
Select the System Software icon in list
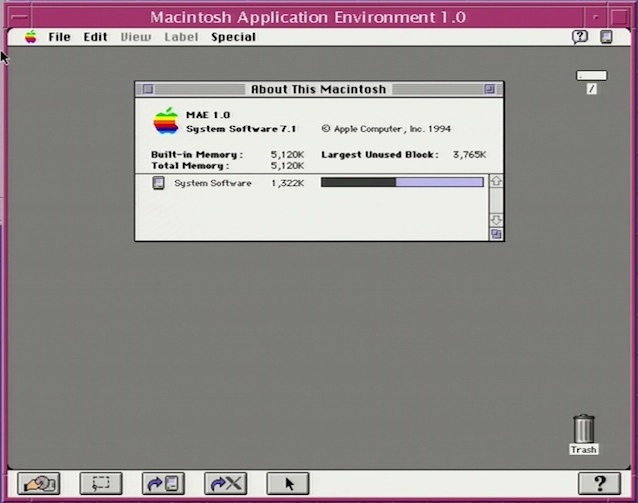[158, 183]
